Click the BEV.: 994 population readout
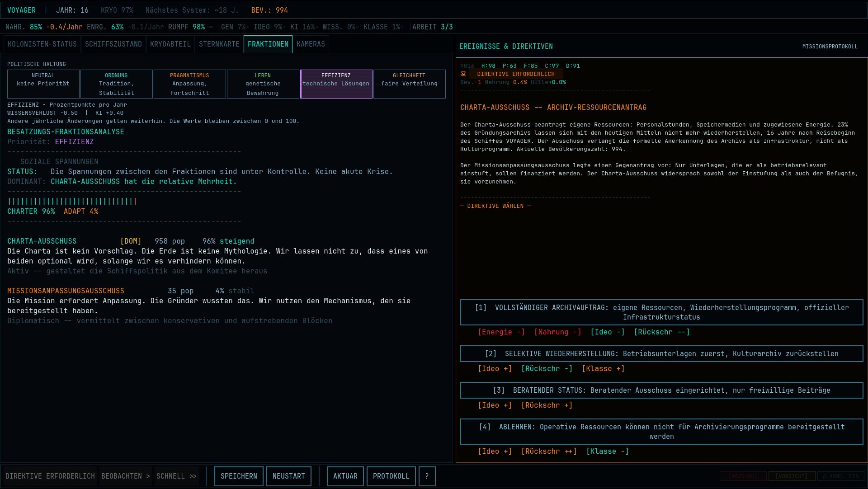The width and height of the screenshot is (868, 489). [x=269, y=10]
